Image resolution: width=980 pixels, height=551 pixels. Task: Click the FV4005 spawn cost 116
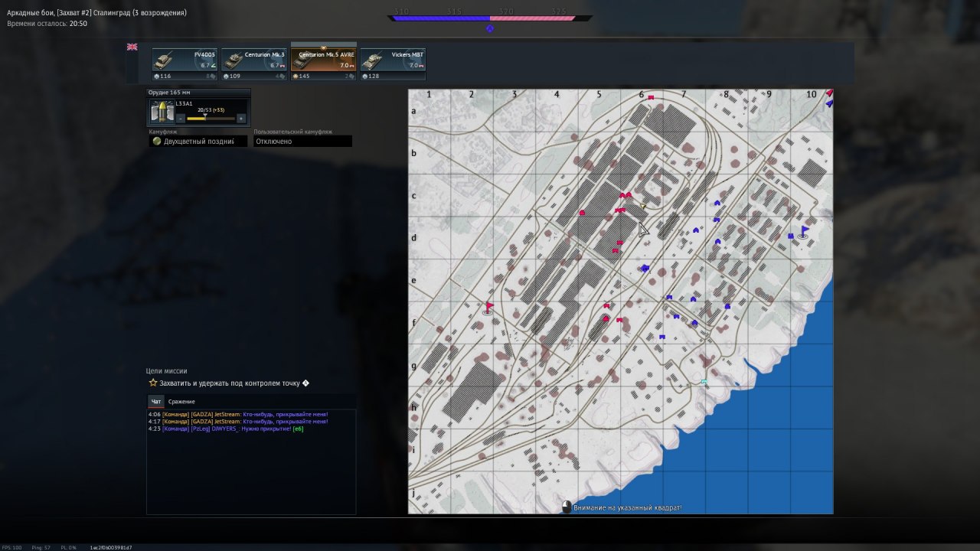point(166,77)
